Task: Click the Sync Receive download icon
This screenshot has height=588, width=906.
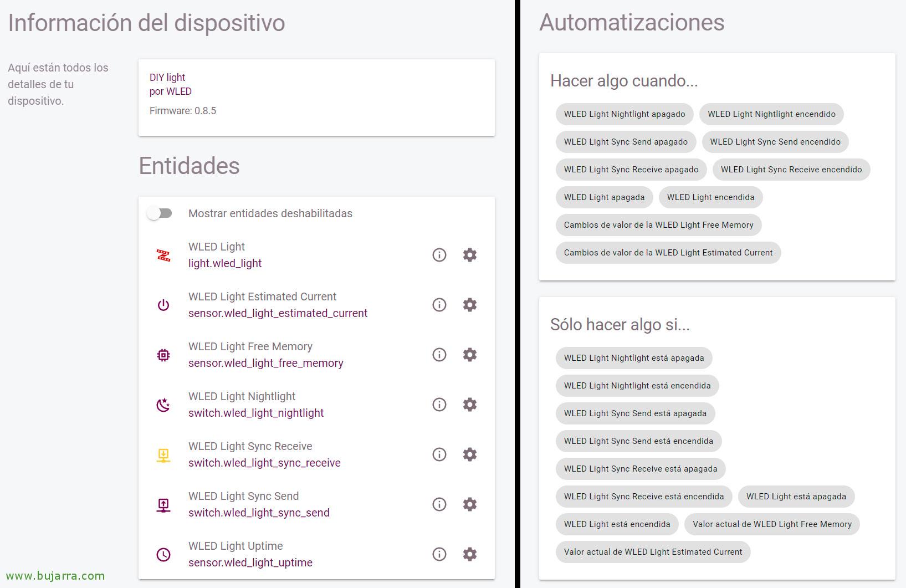Action: 163,455
